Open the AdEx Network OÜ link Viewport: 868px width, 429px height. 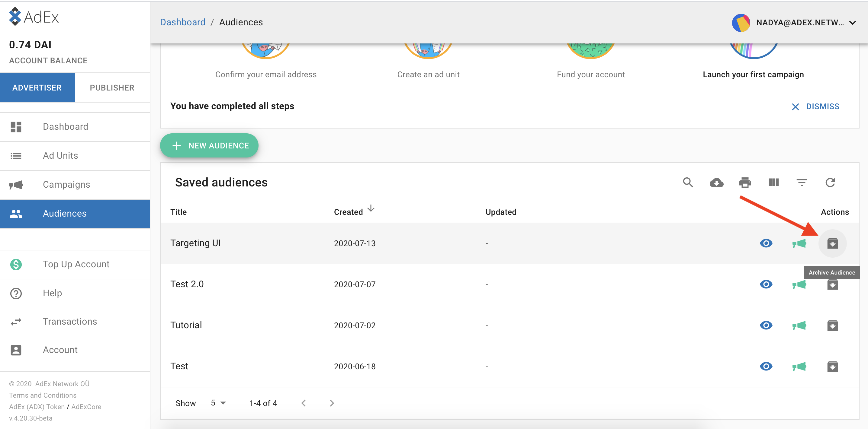tap(62, 383)
